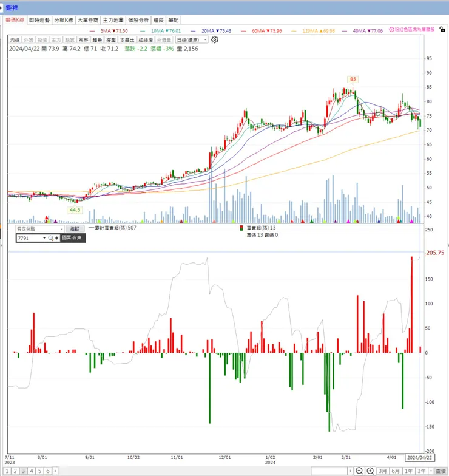Click the 205.75 value on right axis

pyautogui.click(x=435, y=253)
